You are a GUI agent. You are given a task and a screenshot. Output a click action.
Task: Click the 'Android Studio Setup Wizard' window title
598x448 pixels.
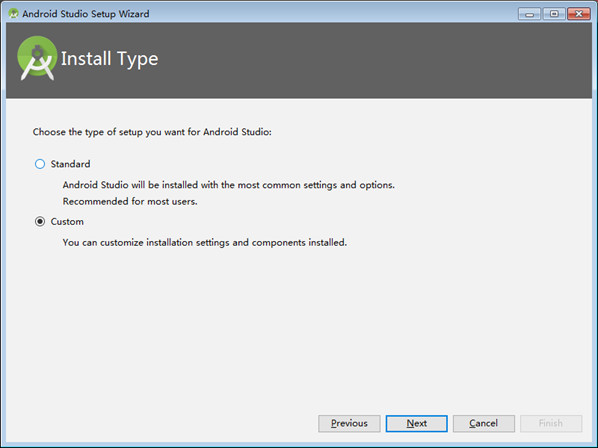[86, 14]
